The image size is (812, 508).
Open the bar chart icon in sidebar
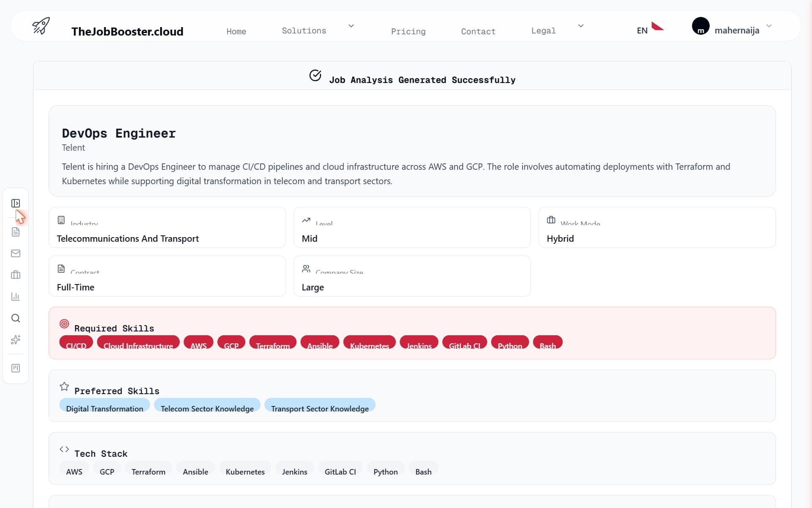[x=16, y=296]
